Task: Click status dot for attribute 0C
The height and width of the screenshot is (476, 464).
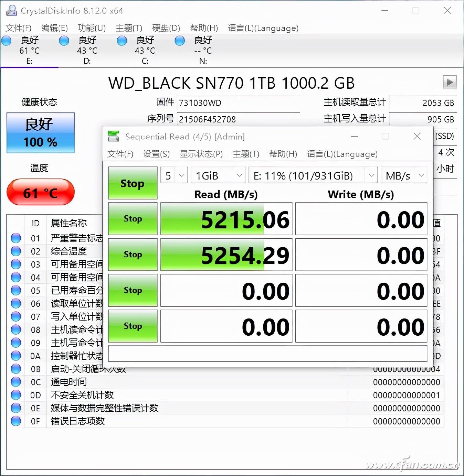Action: coord(16,382)
